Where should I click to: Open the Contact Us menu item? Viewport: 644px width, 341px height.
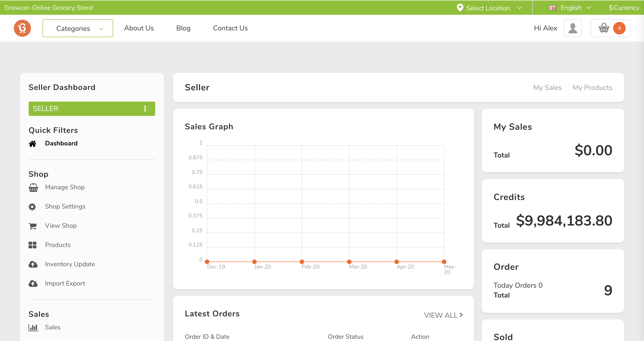pyautogui.click(x=230, y=28)
